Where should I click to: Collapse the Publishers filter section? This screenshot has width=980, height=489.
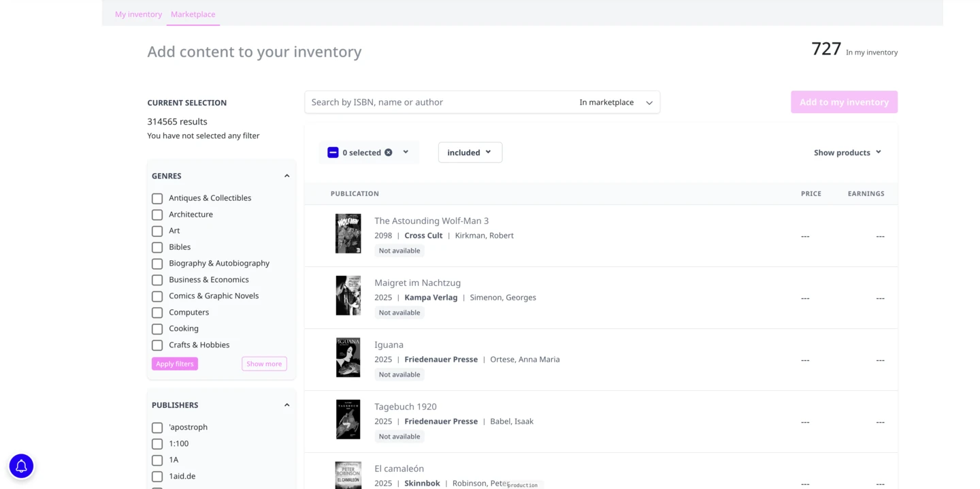287,405
